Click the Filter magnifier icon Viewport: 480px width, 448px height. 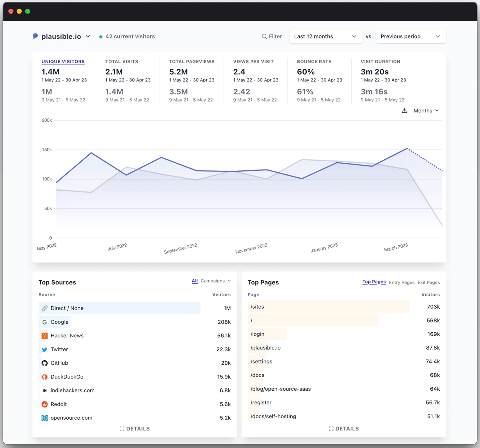pos(264,36)
